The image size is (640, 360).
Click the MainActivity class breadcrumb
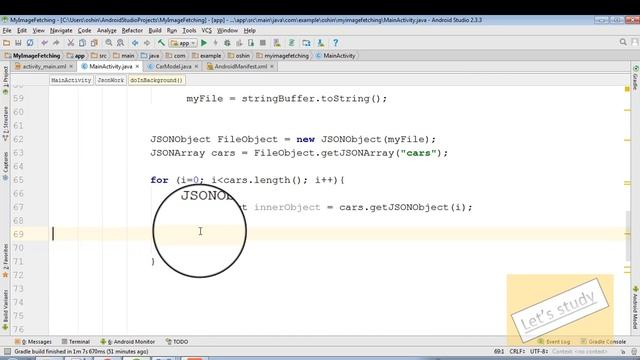(336, 56)
